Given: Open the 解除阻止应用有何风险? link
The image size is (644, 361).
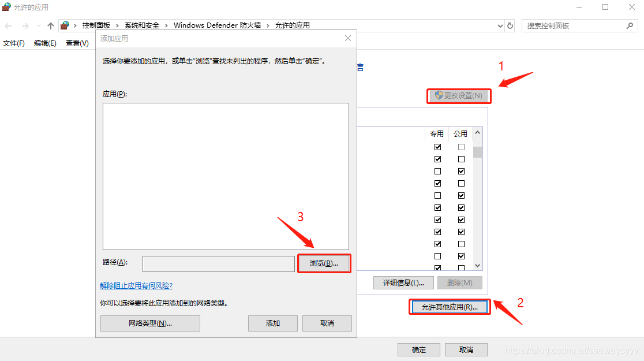Looking at the screenshot, I should pos(136,285).
